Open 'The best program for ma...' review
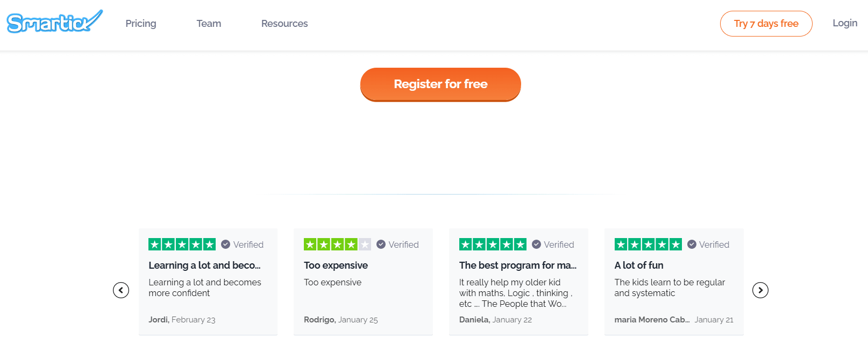The height and width of the screenshot is (345, 868). click(517, 265)
